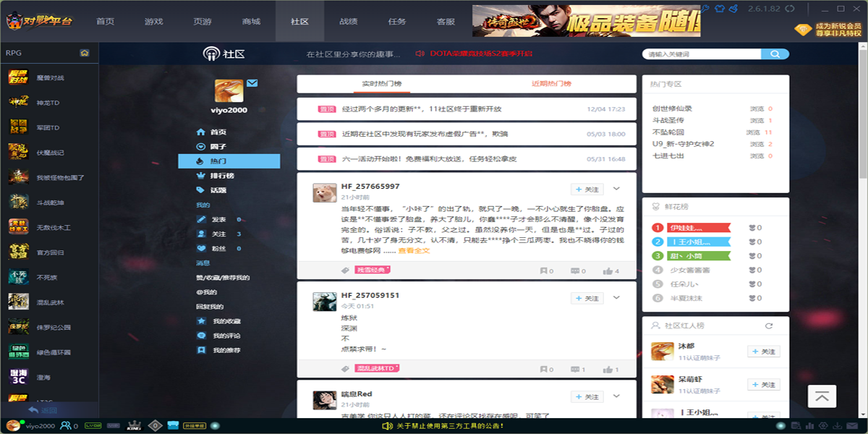The width and height of the screenshot is (868, 434).
Task: Switch to the 近期热门榜 tab
Action: coord(551,84)
